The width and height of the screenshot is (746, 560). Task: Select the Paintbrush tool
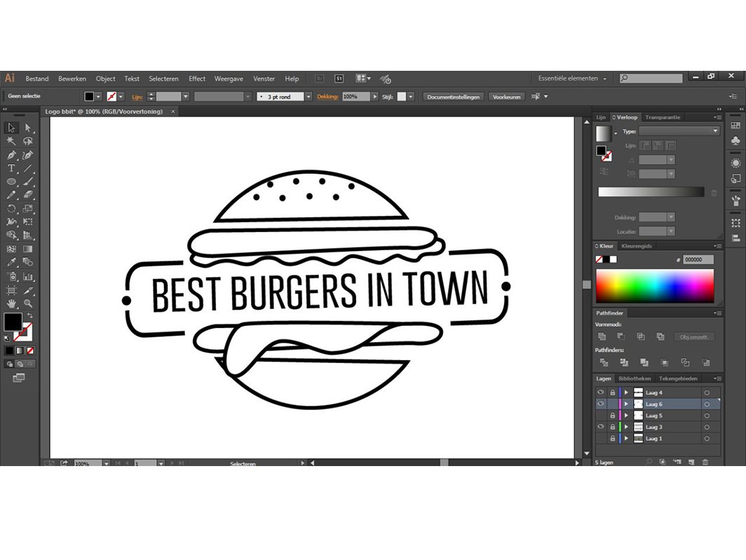pyautogui.click(x=28, y=182)
